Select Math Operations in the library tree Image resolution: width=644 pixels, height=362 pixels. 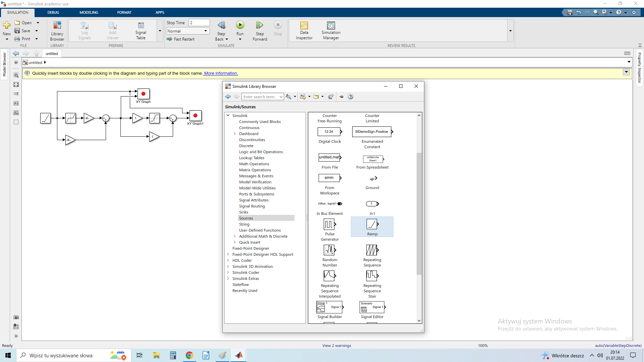pyautogui.click(x=254, y=164)
